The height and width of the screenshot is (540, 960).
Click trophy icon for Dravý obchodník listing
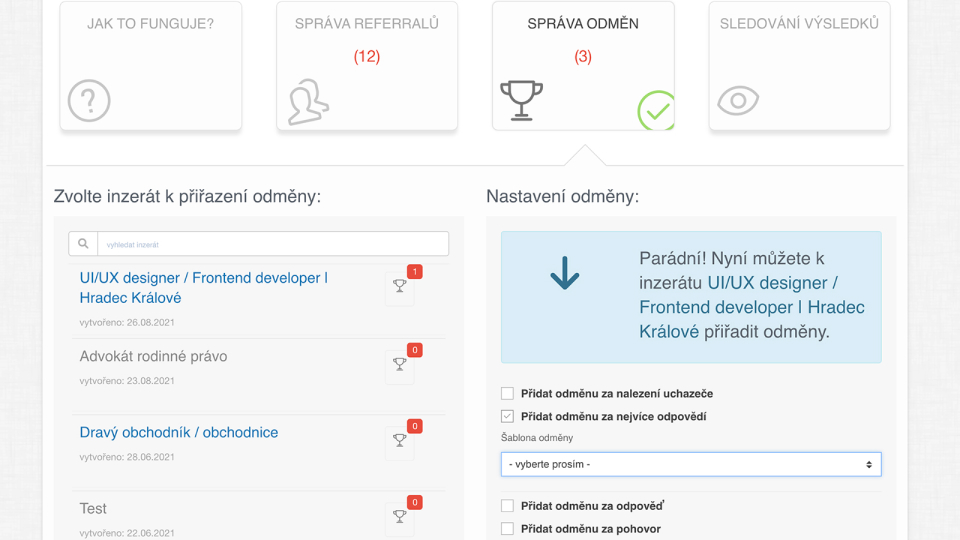399,441
